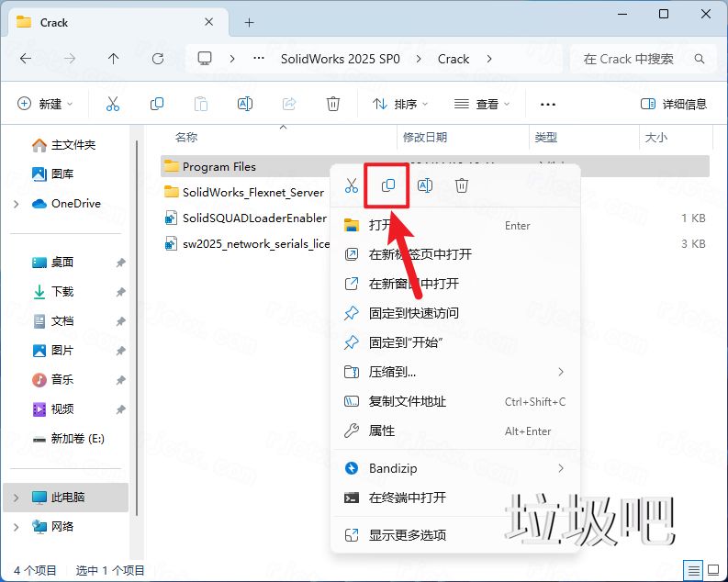The image size is (728, 582).
Task: Go up one folder level
Action: (113, 59)
